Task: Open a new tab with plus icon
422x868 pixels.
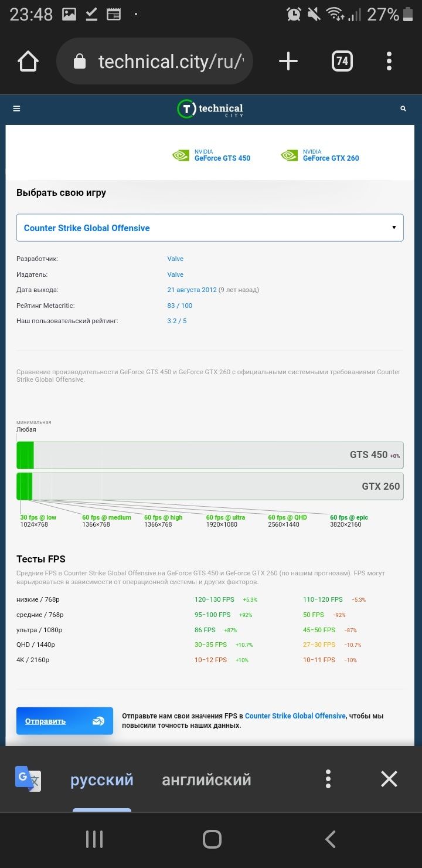Action: pos(288,61)
